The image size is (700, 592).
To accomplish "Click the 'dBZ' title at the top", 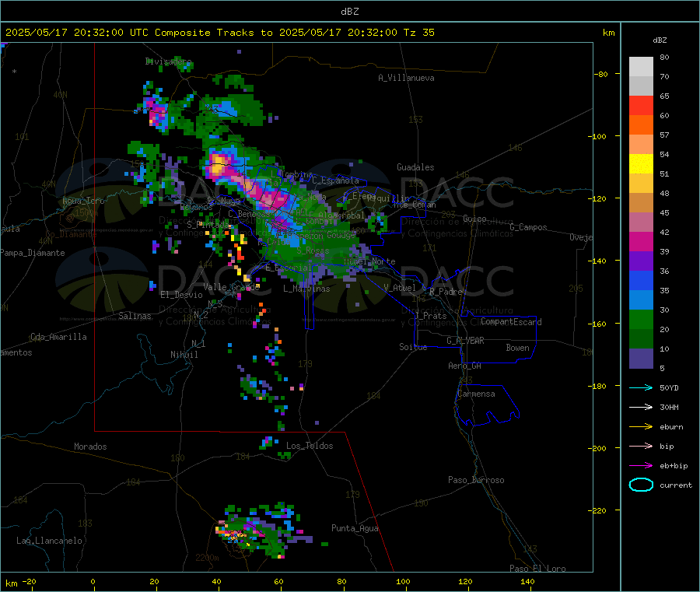I will 349,11.
